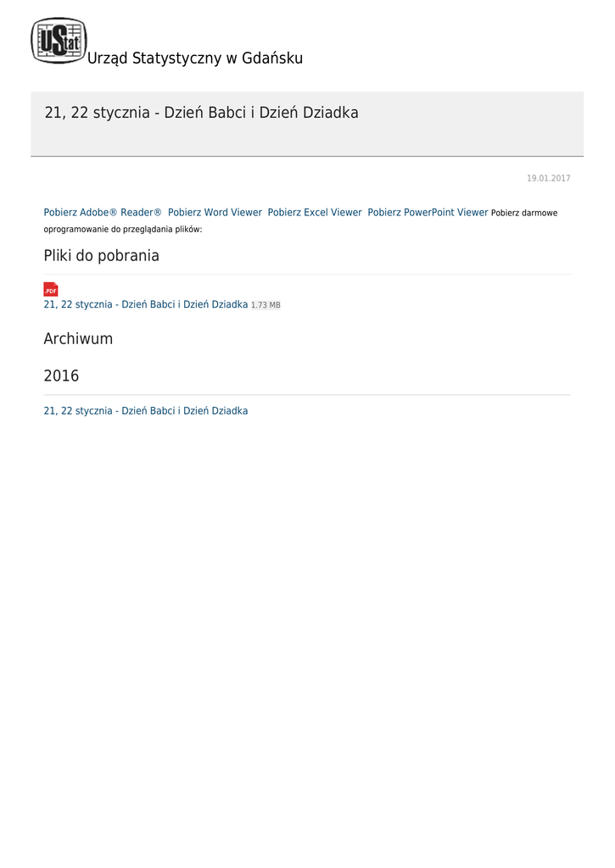Open the 2016 archived Dzień Babci link

[x=146, y=411]
